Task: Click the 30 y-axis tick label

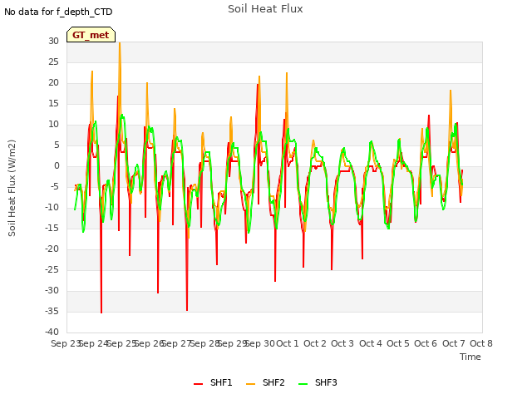Action: 53,41
